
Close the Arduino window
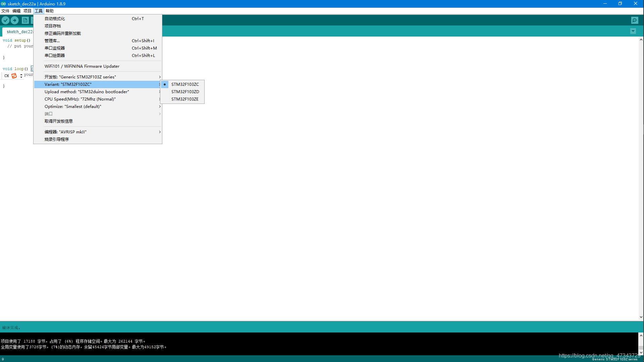tap(636, 4)
